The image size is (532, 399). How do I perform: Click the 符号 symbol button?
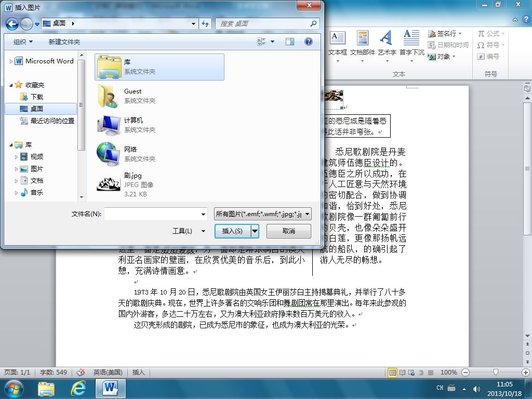(491, 45)
